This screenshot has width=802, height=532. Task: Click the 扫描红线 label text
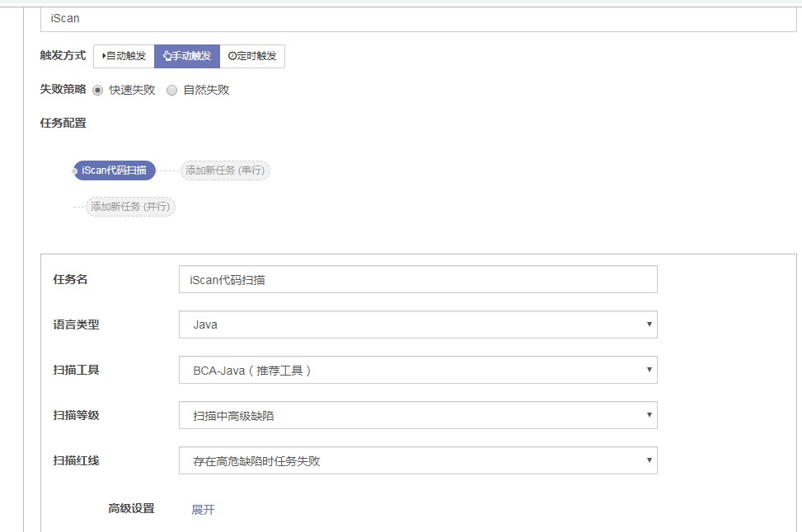(76, 460)
